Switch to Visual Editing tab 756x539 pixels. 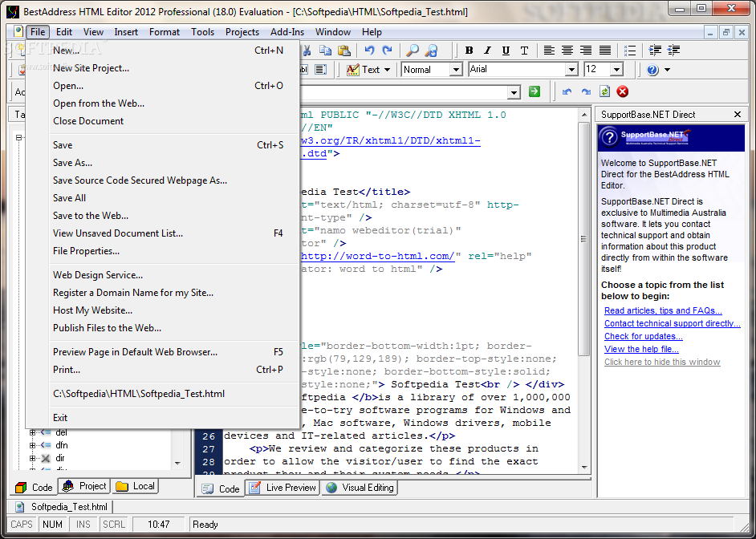tap(360, 488)
